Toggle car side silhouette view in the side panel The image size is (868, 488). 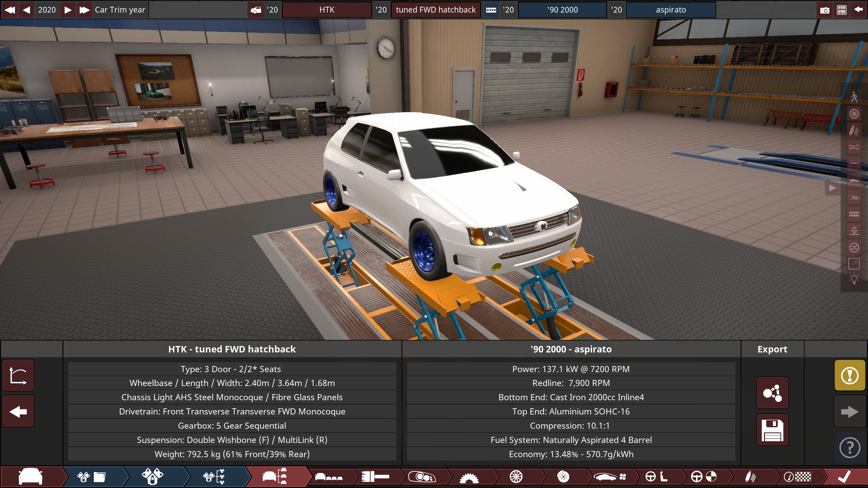pos(854,181)
